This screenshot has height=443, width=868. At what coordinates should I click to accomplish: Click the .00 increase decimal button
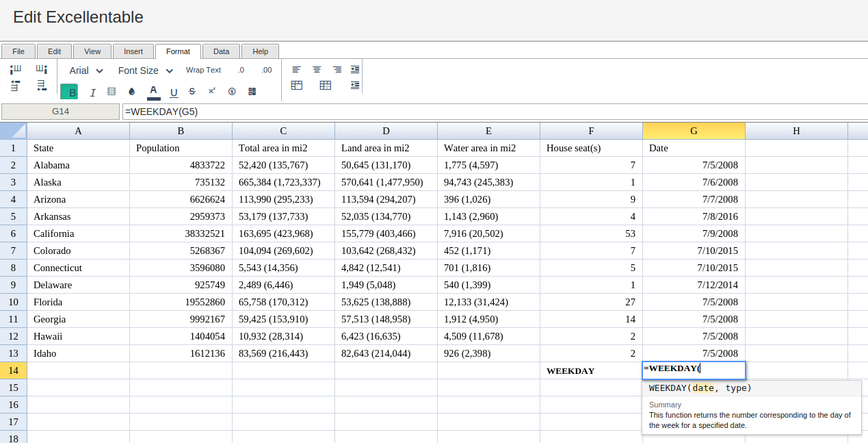click(267, 70)
